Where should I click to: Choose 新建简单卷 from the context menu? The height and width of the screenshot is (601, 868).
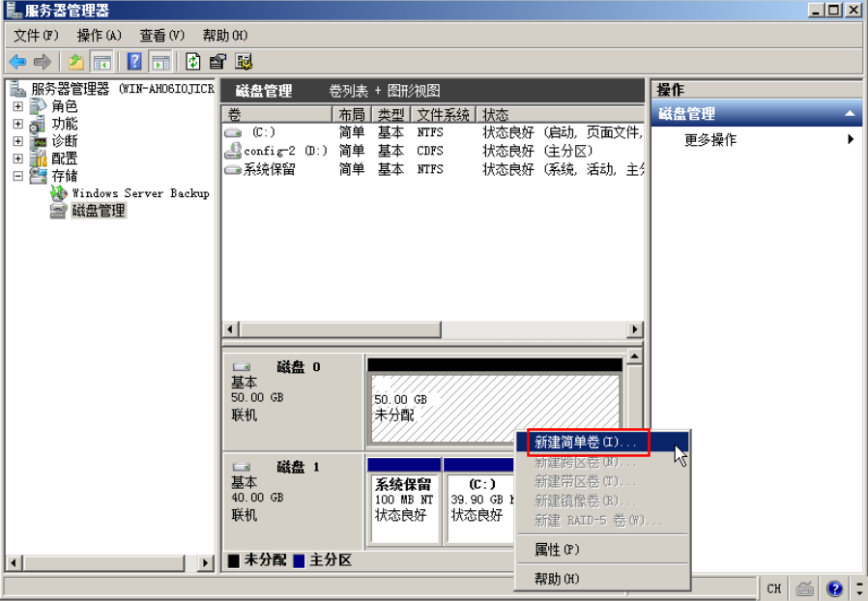[585, 443]
